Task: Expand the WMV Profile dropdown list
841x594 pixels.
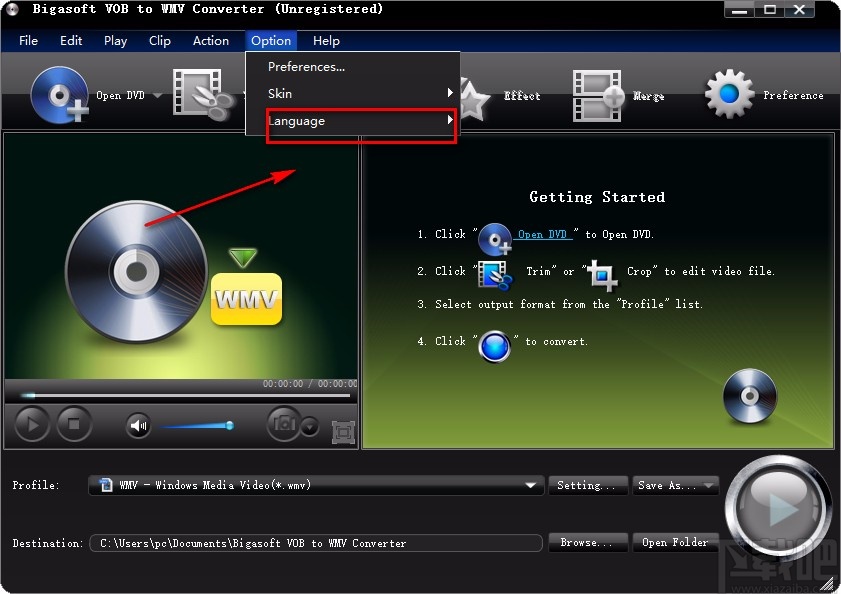Action: point(533,485)
